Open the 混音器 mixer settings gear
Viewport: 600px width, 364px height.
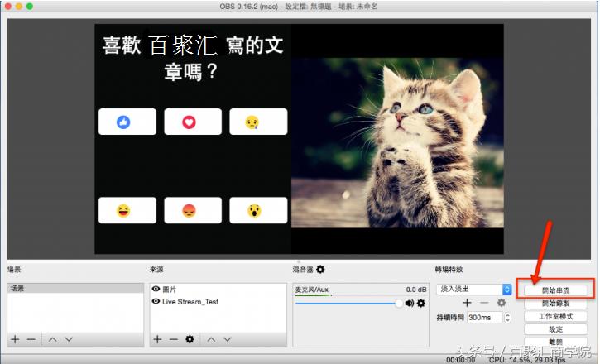(320, 269)
